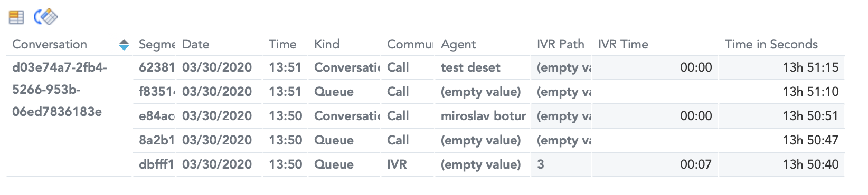The height and width of the screenshot is (195, 868).
Task: Click the IVR Path value 3
Action: coord(541,164)
